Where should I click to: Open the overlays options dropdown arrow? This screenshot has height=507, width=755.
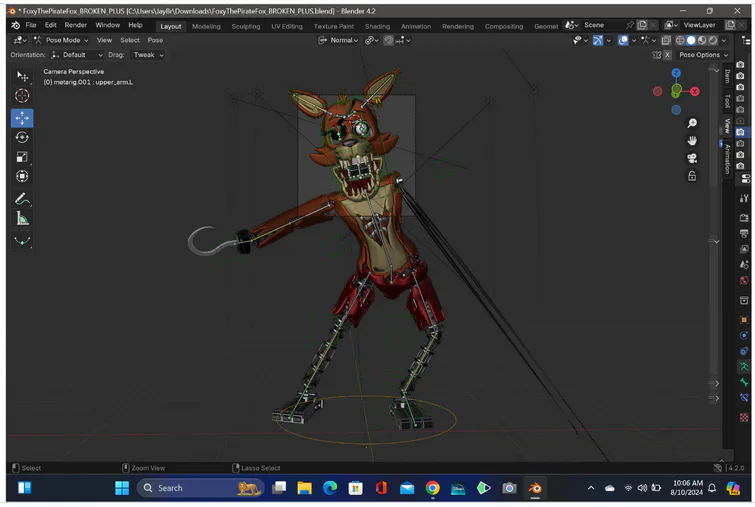[634, 40]
